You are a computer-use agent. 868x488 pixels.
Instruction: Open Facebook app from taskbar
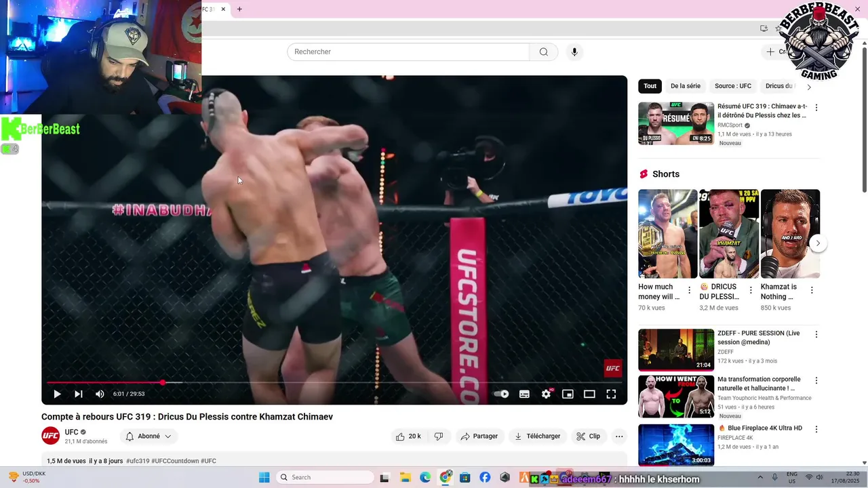pos(485,477)
